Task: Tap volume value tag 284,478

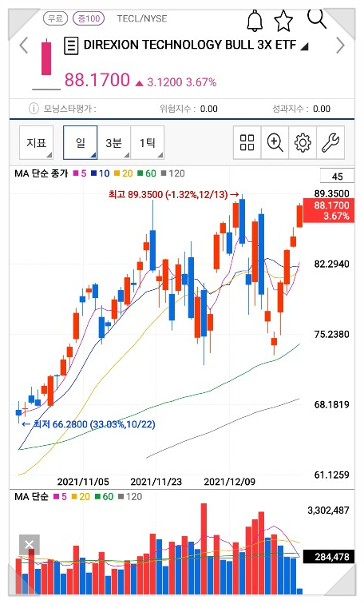Action: [x=329, y=557]
